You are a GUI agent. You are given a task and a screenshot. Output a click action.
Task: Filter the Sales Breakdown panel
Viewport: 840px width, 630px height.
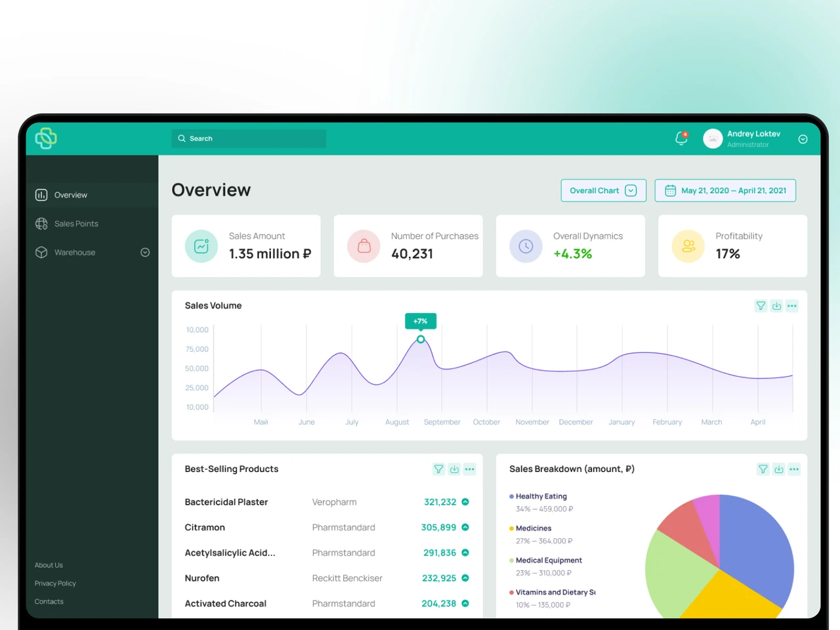(763, 469)
